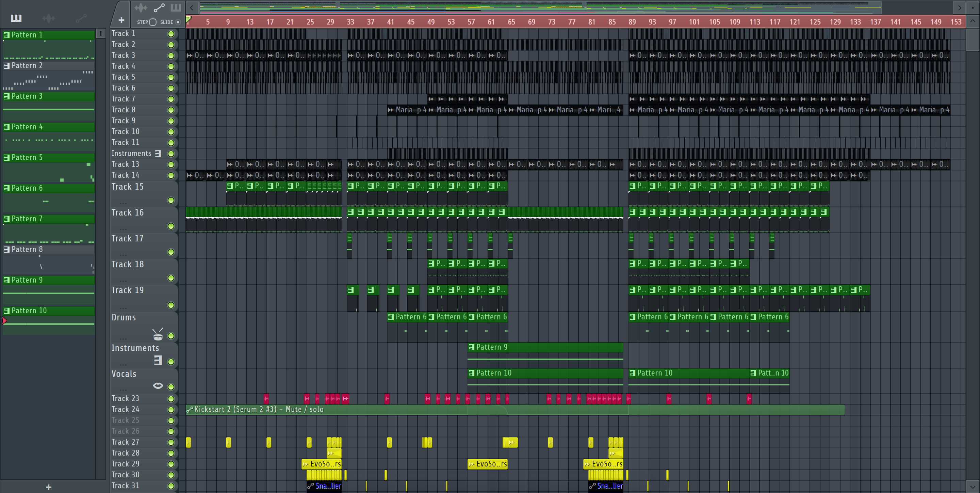Click the drum icon on the Drums track
The image size is (980, 493).
tap(158, 335)
